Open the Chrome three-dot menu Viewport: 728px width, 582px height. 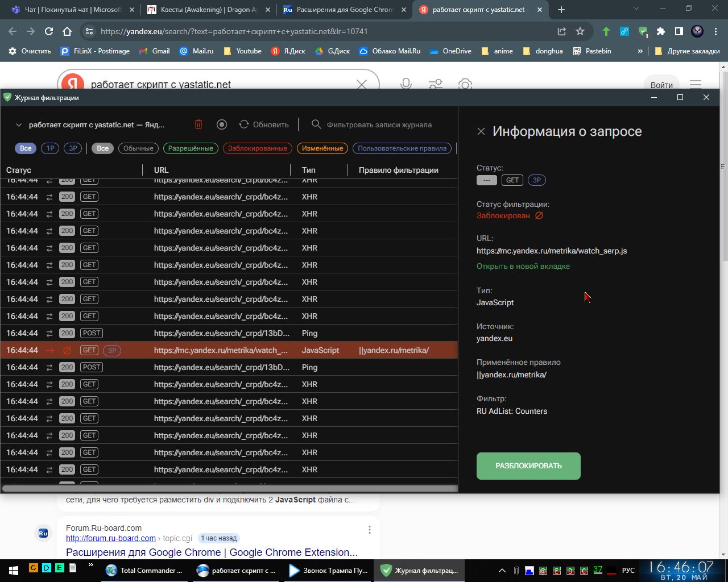point(715,31)
